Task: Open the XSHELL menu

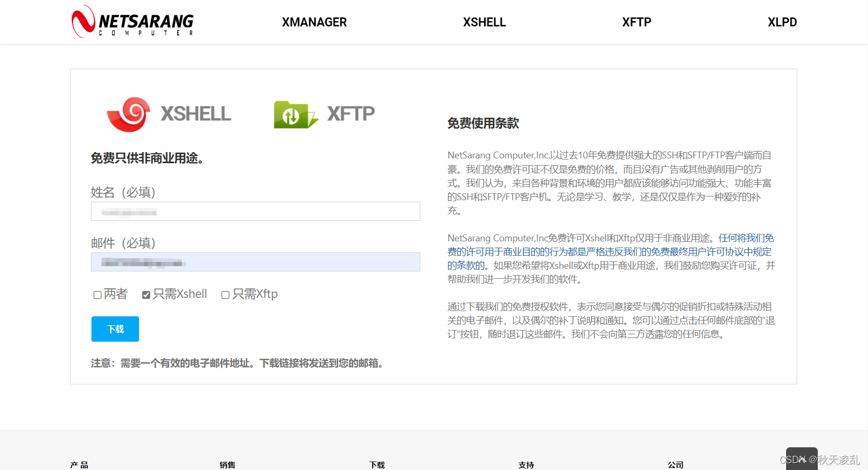Action: click(x=484, y=22)
